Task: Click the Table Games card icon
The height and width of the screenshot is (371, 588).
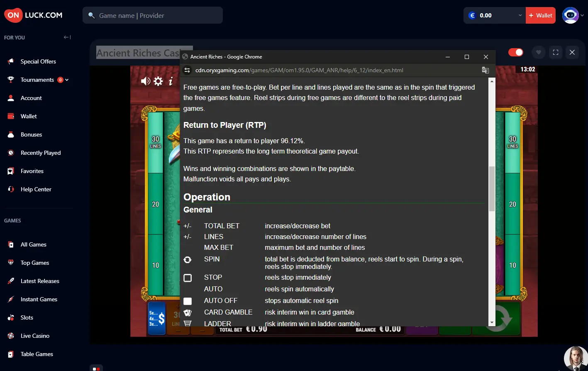Action: [x=11, y=354]
